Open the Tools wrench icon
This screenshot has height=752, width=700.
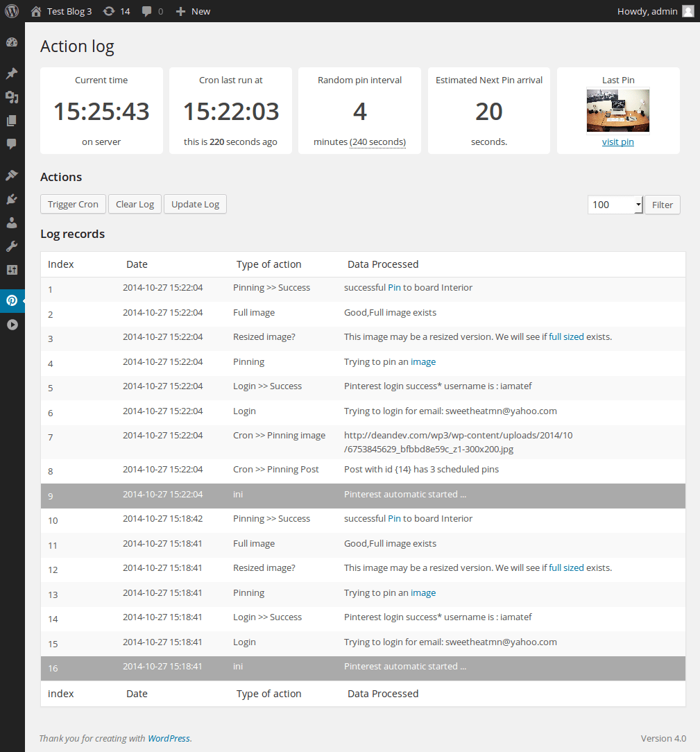point(12,246)
